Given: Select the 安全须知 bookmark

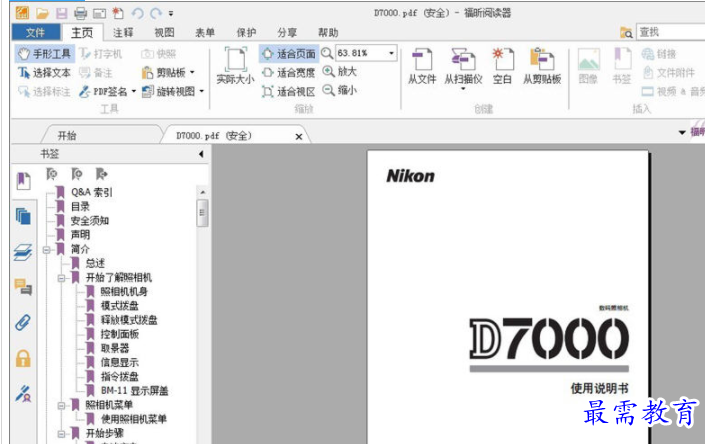Looking at the screenshot, I should coord(90,221).
